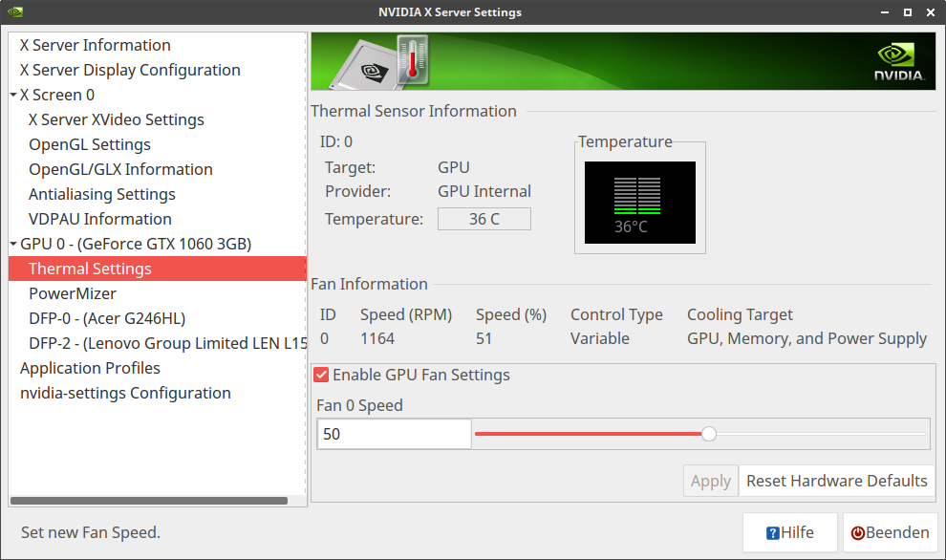Click the NVIDIA app icon in title bar
The image size is (946, 560).
[14, 12]
